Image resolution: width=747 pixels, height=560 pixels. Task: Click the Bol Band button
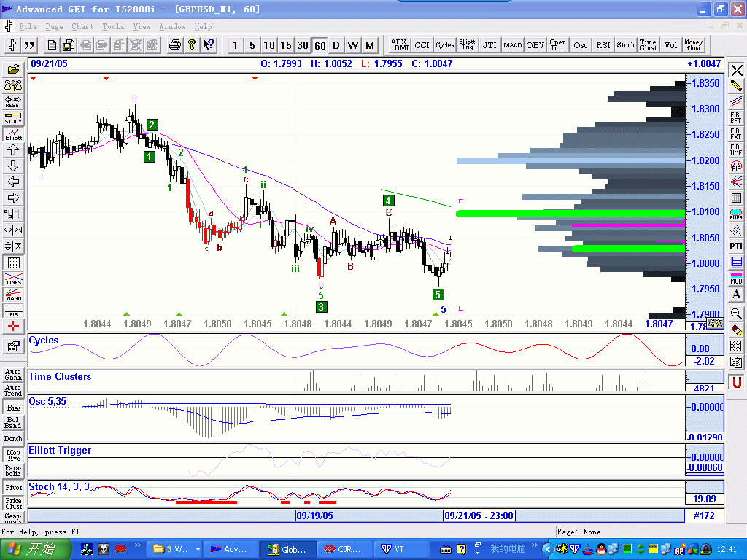pyautogui.click(x=13, y=423)
